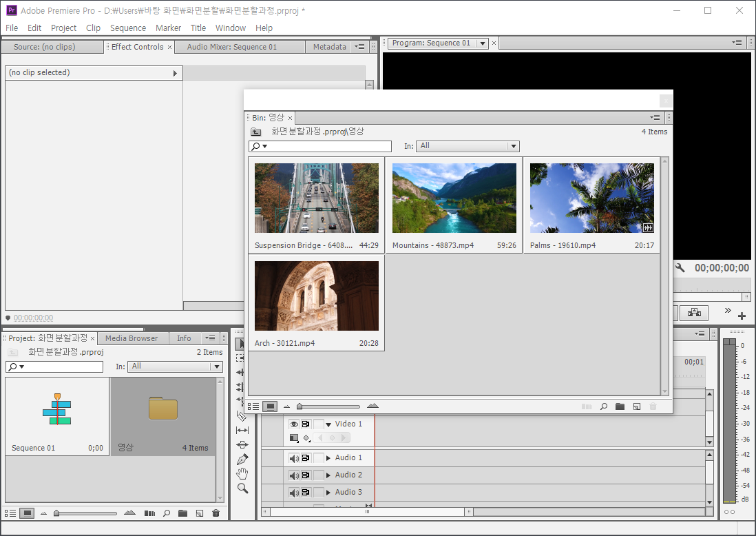Screen dimensions: 756x536
Task: Select the Slide tool
Action: point(242,445)
